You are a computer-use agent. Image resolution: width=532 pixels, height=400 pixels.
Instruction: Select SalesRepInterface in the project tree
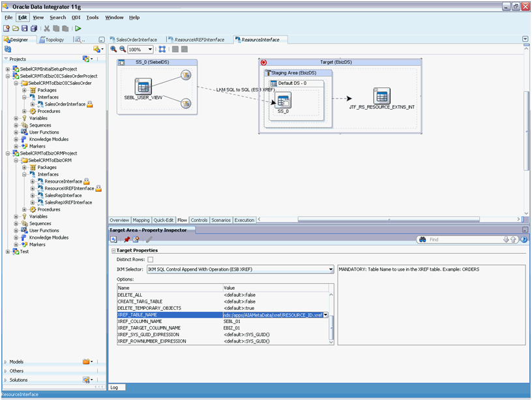pos(63,195)
